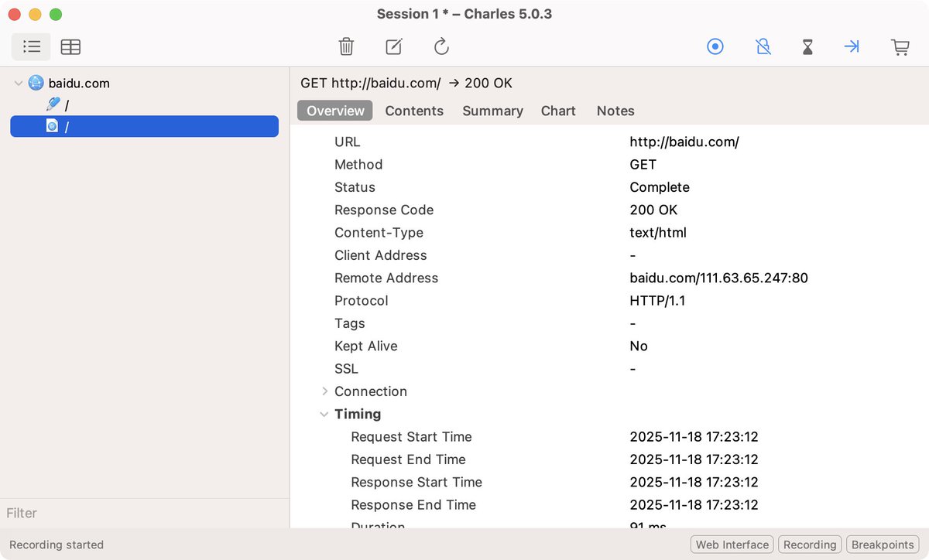Open the shopping cart purchase icon

tap(900, 47)
